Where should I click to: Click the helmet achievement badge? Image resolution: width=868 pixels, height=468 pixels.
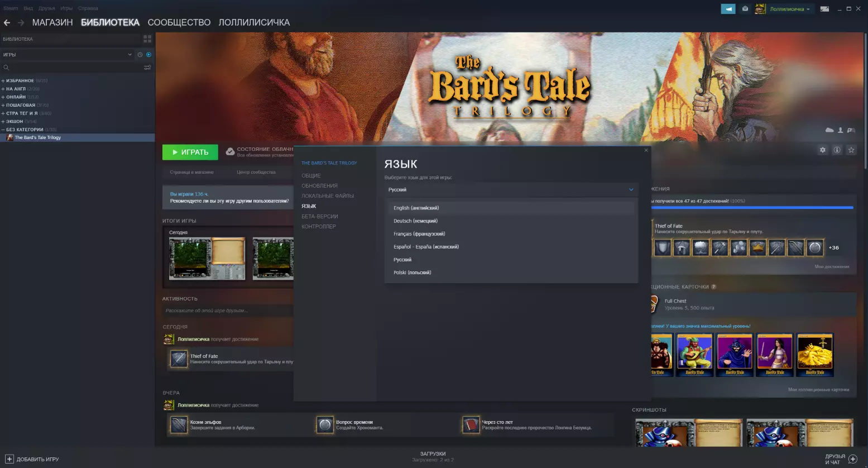(x=682, y=247)
